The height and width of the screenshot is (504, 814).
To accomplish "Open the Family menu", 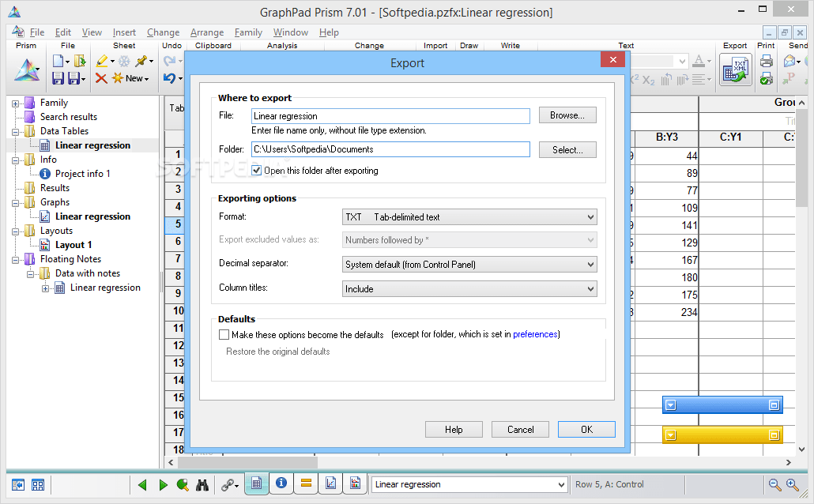I will coord(248,32).
